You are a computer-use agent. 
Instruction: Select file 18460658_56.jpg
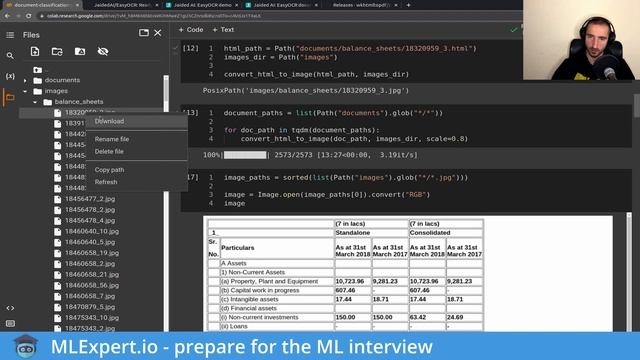[92, 286]
